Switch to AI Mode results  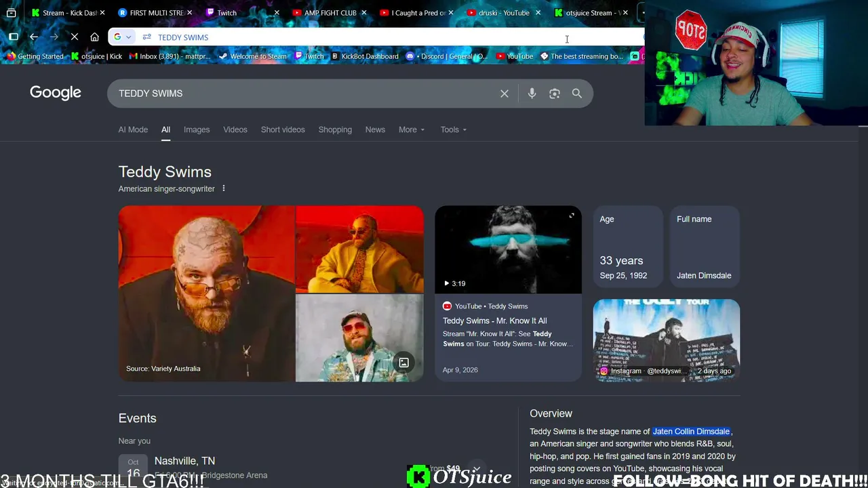tap(133, 129)
